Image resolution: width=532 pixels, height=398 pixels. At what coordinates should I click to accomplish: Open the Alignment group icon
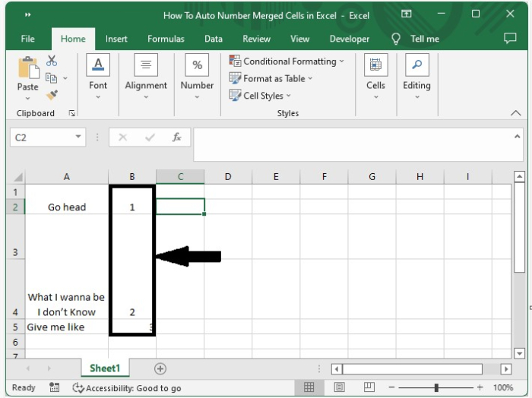coord(146,65)
